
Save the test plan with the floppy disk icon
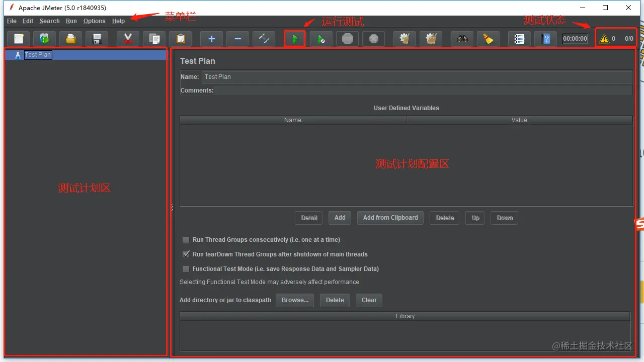click(97, 39)
